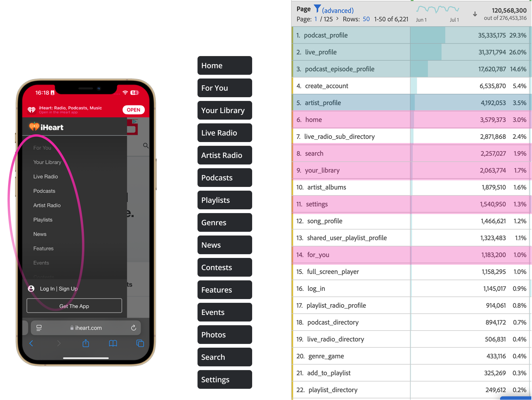
Task: Go to next report page chevron
Action: click(337, 19)
